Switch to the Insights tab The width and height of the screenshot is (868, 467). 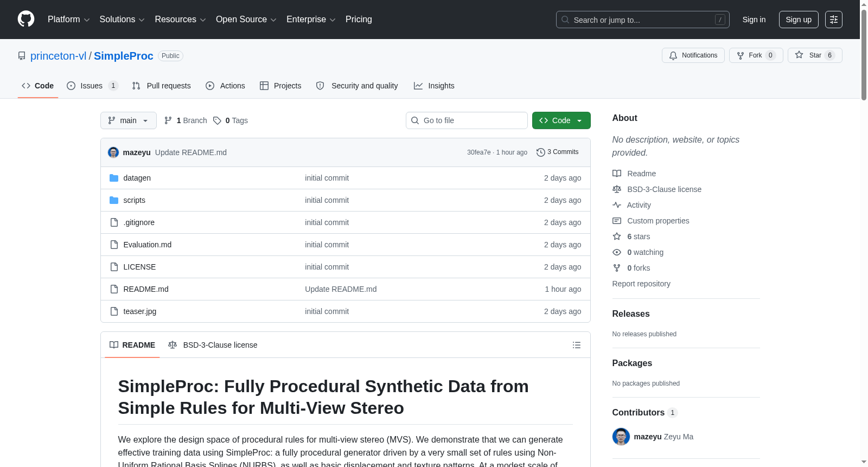coord(434,86)
